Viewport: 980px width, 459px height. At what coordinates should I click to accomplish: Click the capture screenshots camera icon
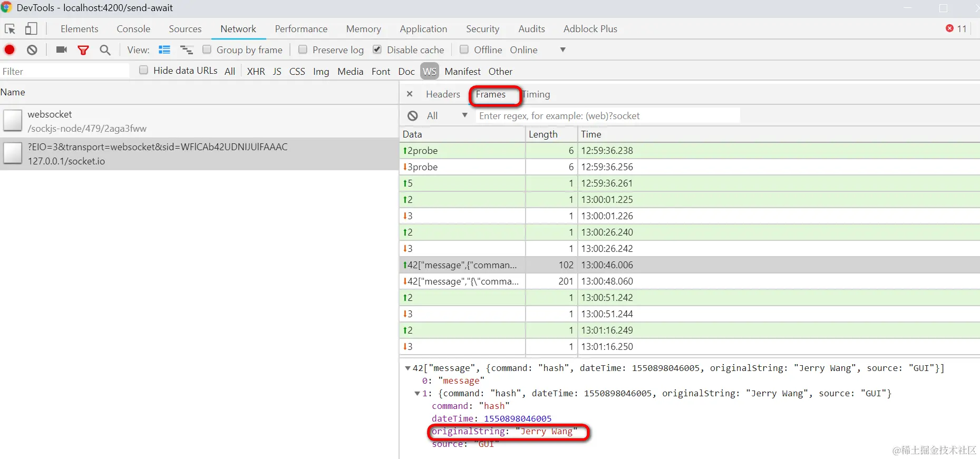[62, 50]
